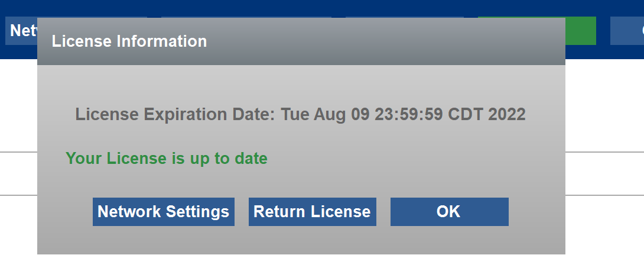Click the empty gray area inside the dialog
The height and width of the screenshot is (271, 644).
[x=301, y=241]
